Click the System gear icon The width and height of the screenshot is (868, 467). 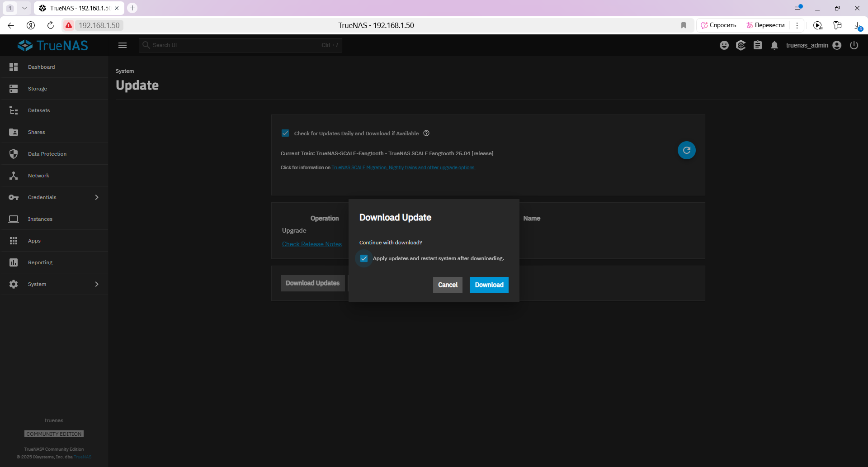14,284
